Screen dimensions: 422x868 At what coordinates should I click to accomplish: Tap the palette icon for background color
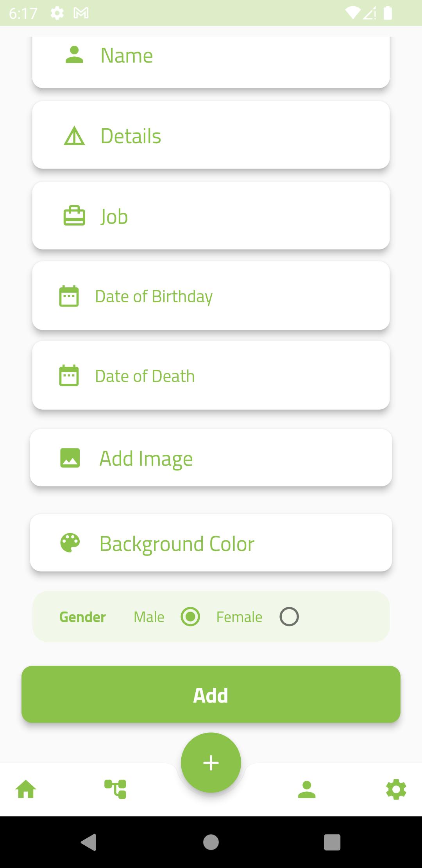pyautogui.click(x=70, y=543)
